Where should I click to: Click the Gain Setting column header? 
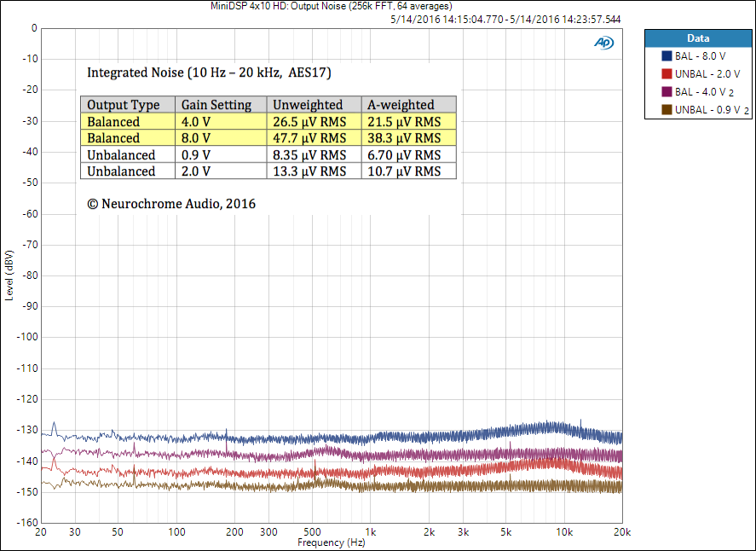click(x=221, y=105)
